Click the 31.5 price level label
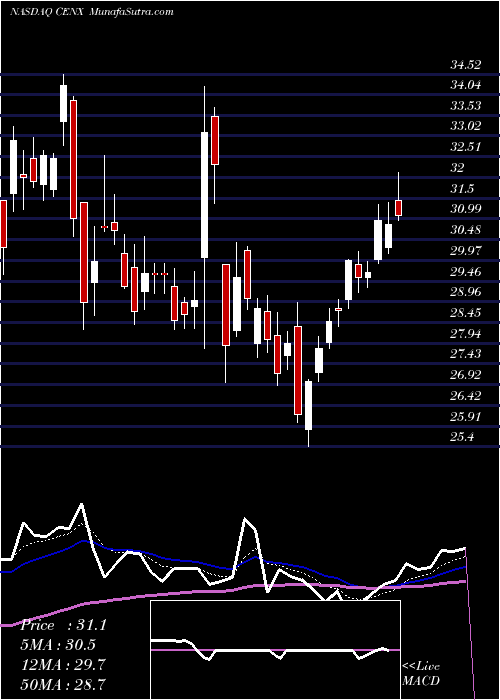The height and width of the screenshot is (700, 500). pos(462,189)
